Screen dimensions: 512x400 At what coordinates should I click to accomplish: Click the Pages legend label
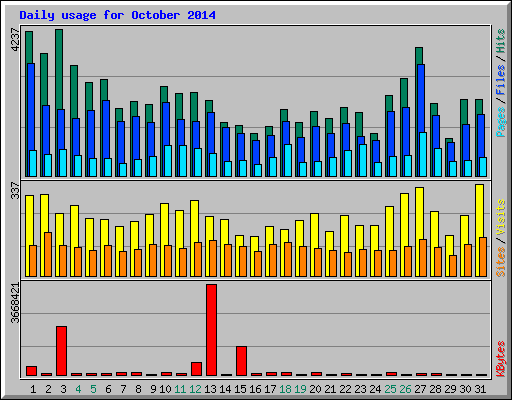point(500,122)
